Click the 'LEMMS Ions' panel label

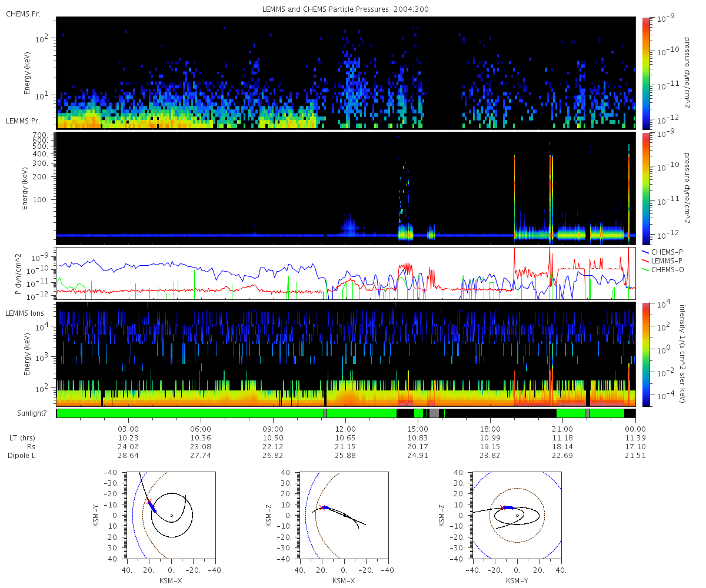tap(24, 313)
